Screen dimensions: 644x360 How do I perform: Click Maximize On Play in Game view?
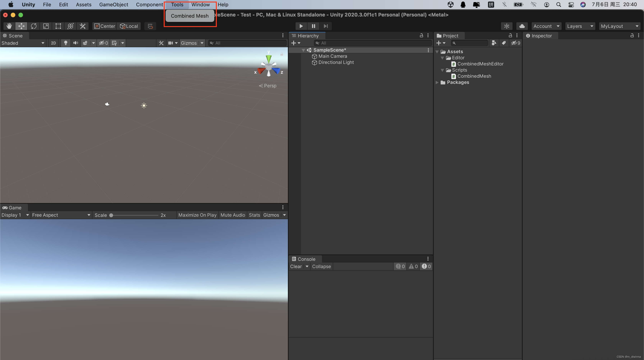[197, 215]
